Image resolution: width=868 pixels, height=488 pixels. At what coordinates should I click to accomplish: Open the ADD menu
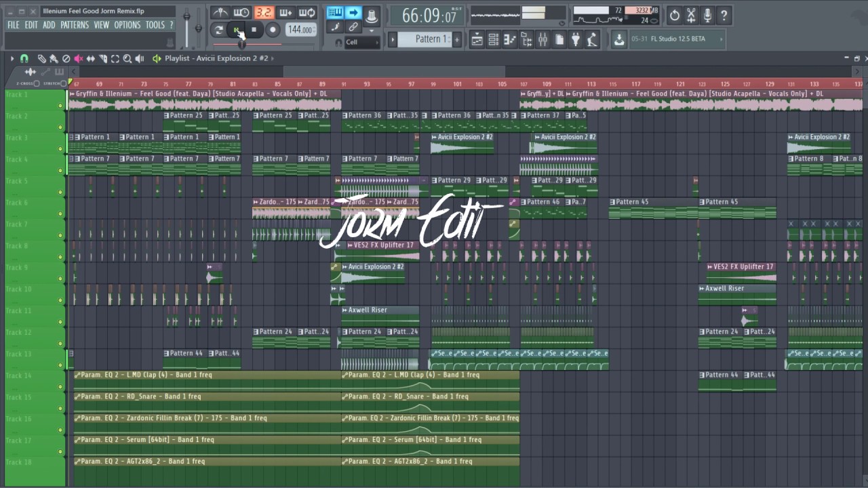click(x=49, y=25)
